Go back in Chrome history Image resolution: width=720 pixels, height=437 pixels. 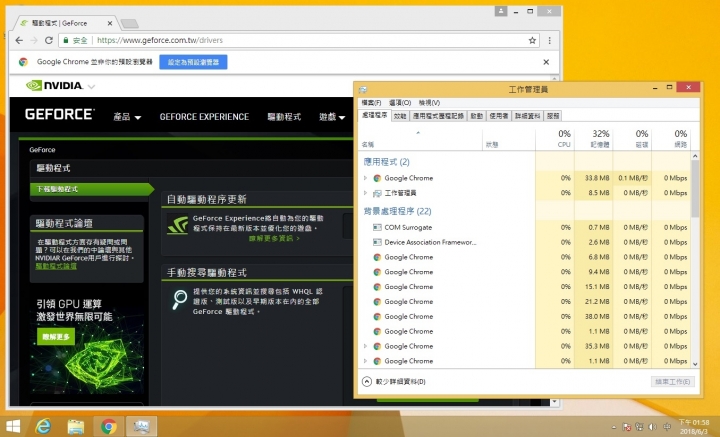pos(19,40)
